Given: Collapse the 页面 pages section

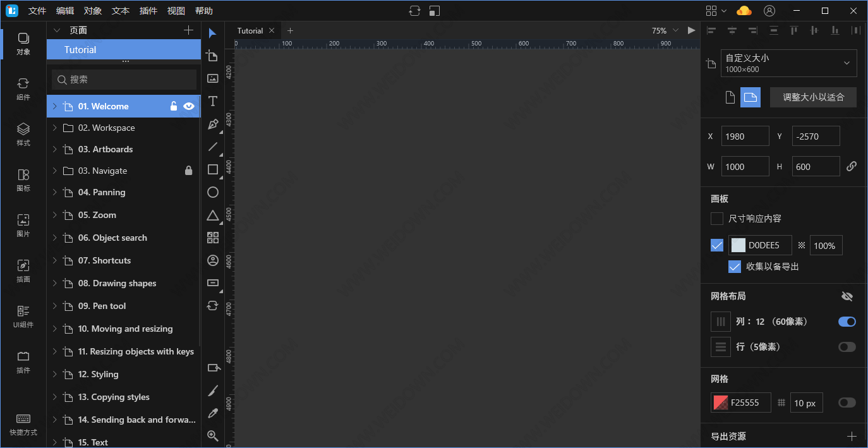Looking at the screenshot, I should coord(56,30).
